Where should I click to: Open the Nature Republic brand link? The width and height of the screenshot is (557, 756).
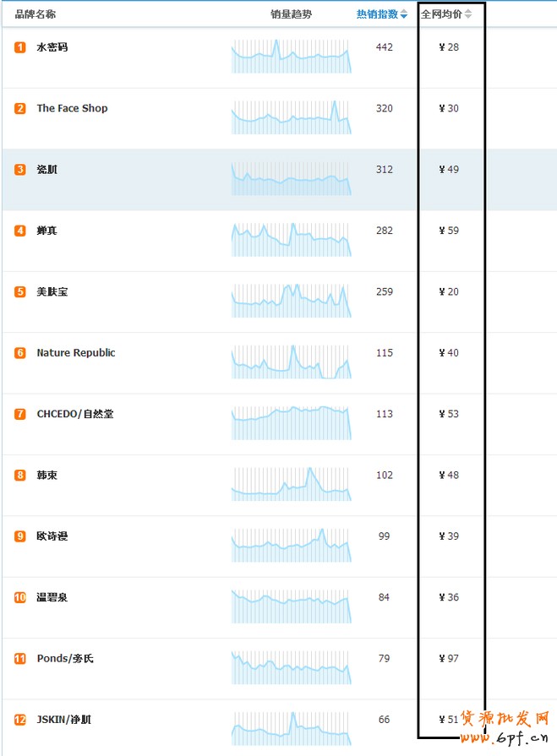pyautogui.click(x=76, y=353)
